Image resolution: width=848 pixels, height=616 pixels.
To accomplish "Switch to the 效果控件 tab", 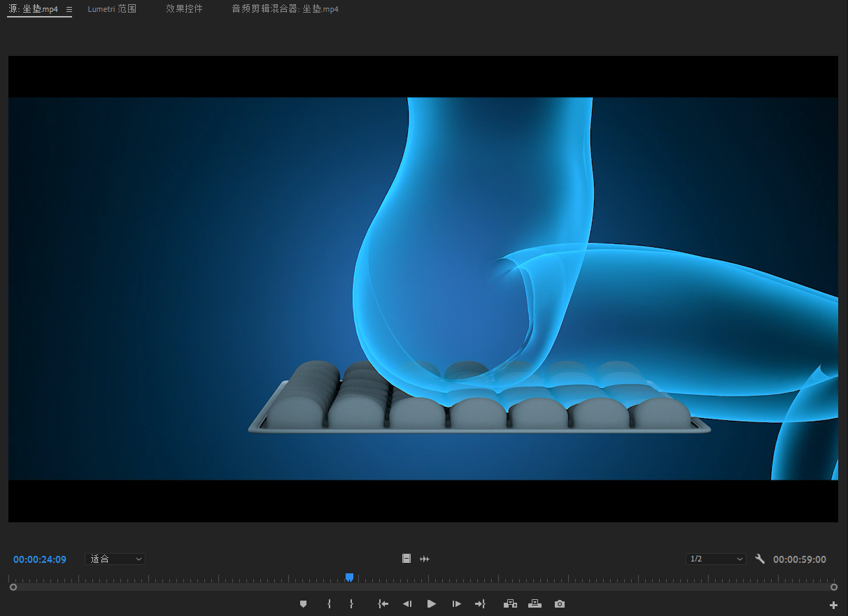I will tap(184, 9).
